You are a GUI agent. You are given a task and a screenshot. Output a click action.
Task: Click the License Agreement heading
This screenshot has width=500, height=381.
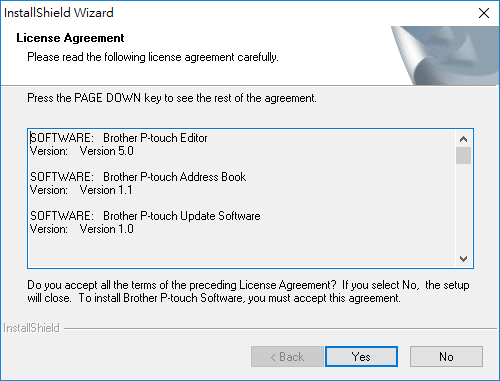(70, 38)
